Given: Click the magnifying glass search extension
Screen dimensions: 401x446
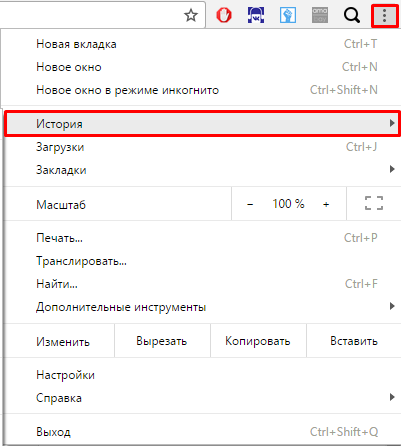Looking at the screenshot, I should click(x=352, y=15).
